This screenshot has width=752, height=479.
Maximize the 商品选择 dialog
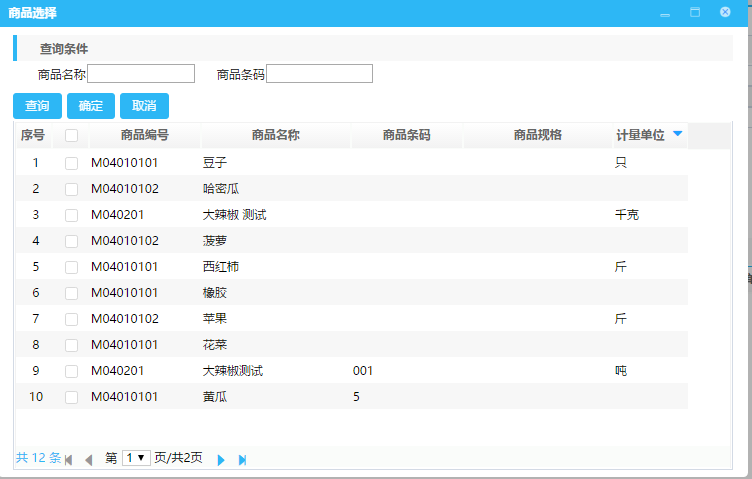tap(695, 12)
